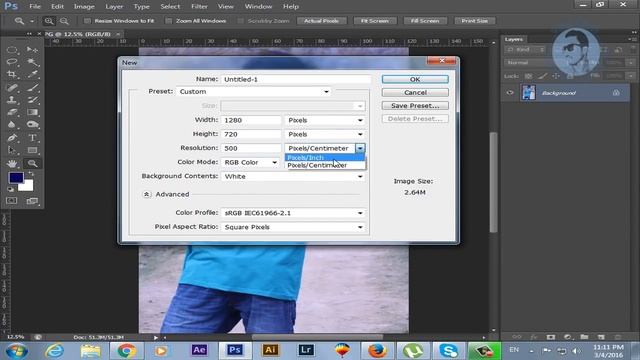Hide the Background layer eye icon

pyautogui.click(x=510, y=93)
